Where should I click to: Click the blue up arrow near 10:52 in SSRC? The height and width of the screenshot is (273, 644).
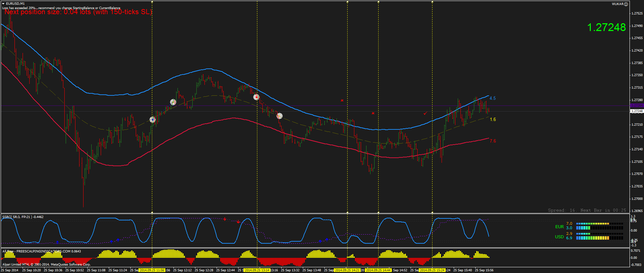point(57,242)
